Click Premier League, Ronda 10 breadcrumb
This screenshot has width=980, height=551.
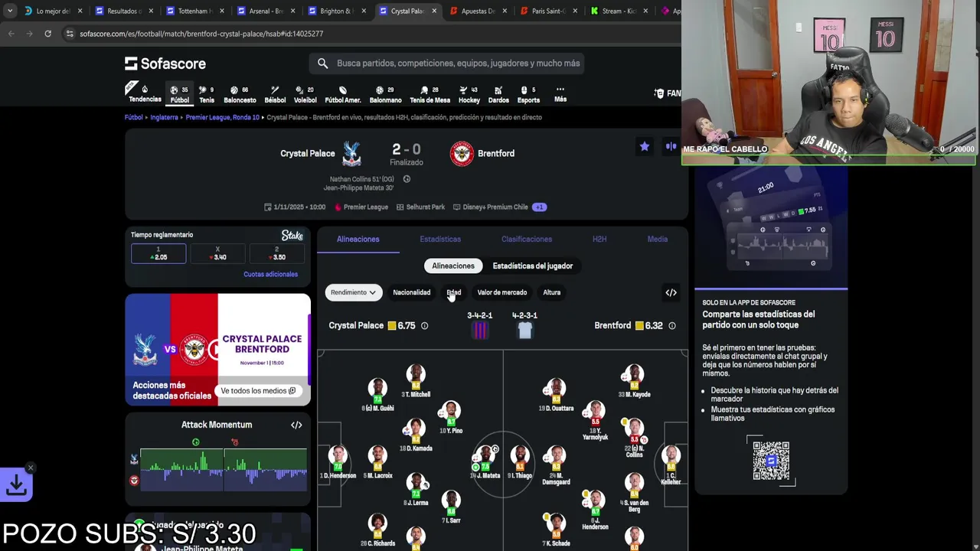pyautogui.click(x=223, y=117)
